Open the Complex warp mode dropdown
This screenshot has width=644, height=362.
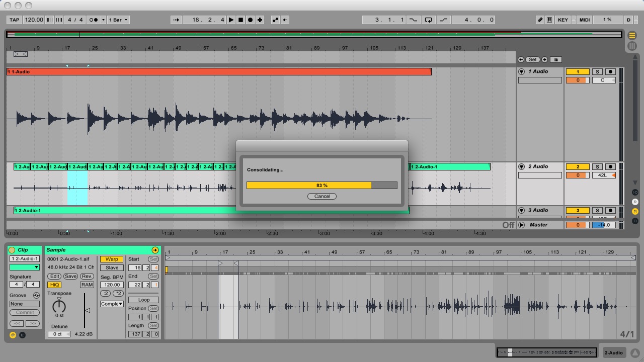(112, 304)
